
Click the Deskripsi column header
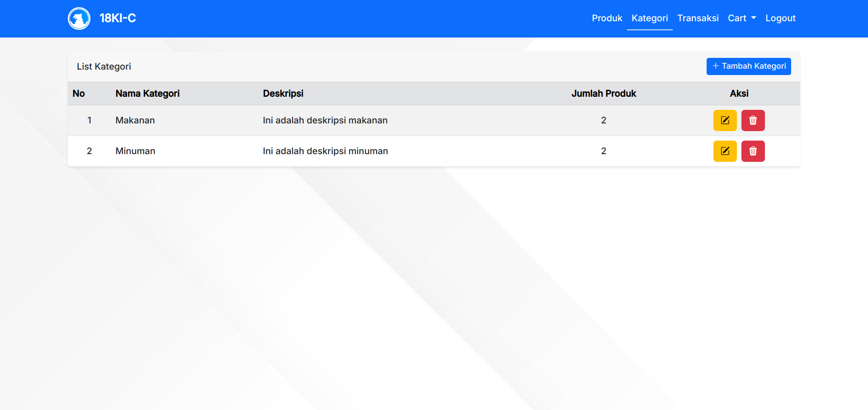click(283, 94)
